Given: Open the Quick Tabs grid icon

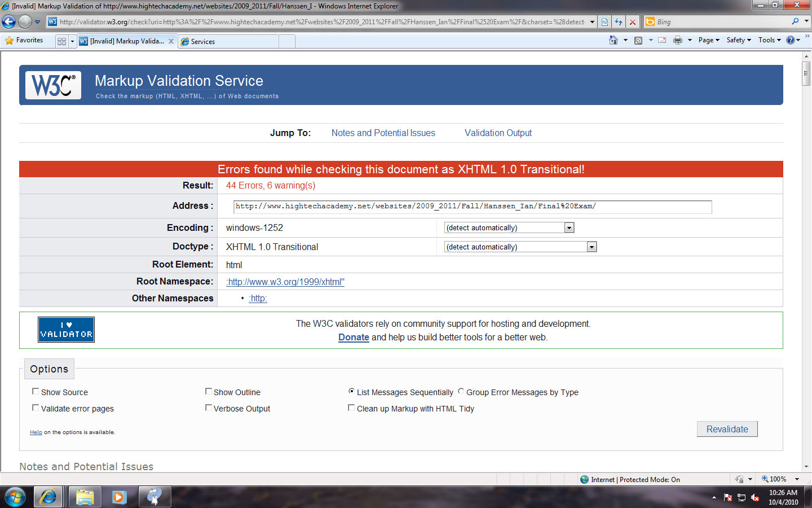Looking at the screenshot, I should coord(62,41).
